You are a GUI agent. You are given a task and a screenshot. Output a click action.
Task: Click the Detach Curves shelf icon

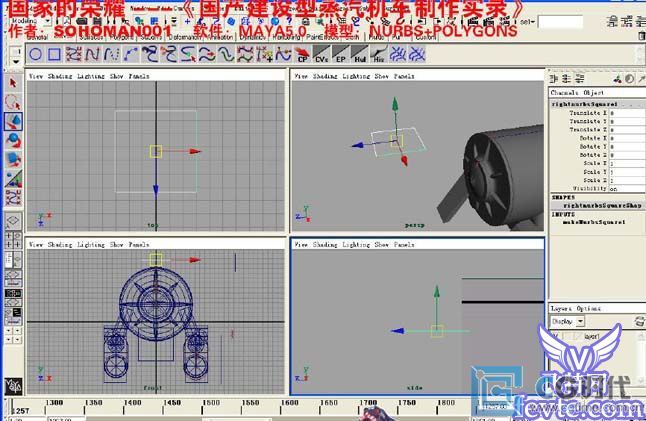pos(169,54)
